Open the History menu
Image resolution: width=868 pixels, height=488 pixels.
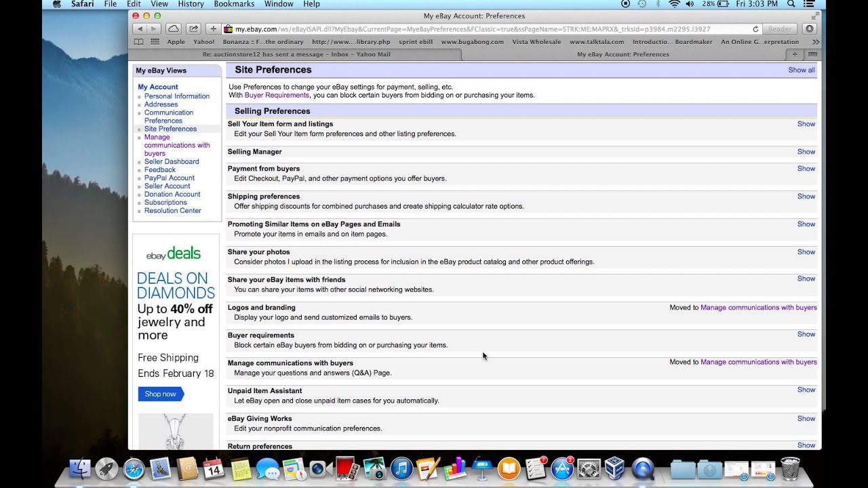[x=191, y=4]
